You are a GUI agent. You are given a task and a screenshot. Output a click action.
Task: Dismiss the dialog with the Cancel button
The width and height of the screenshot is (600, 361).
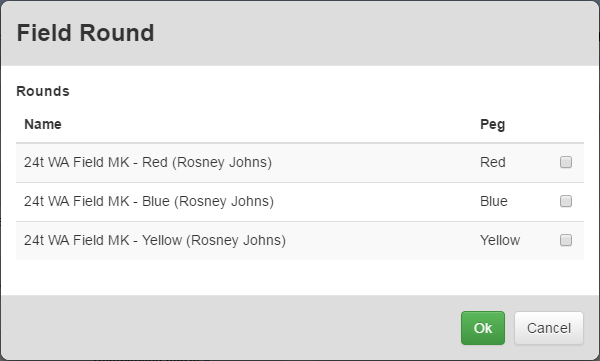549,328
